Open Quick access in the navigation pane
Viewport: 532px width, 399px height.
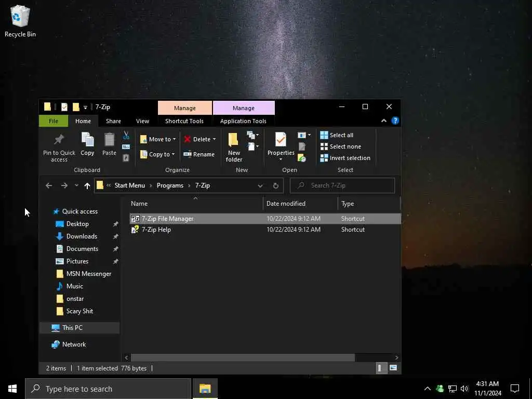point(79,211)
